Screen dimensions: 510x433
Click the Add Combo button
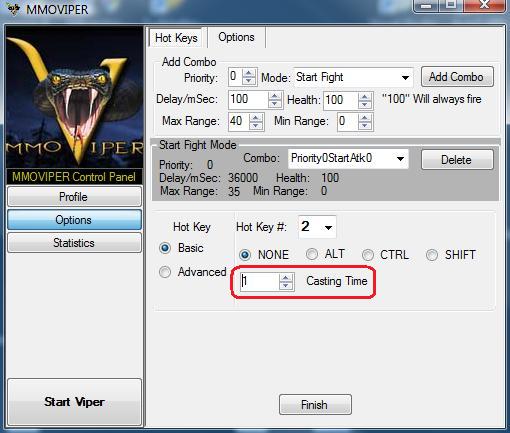[x=457, y=77]
